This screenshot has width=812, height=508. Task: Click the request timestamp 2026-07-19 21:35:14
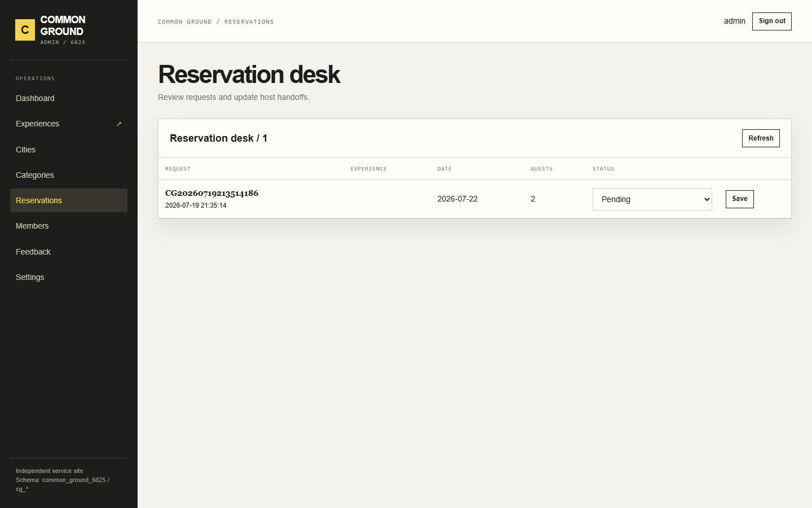point(196,205)
